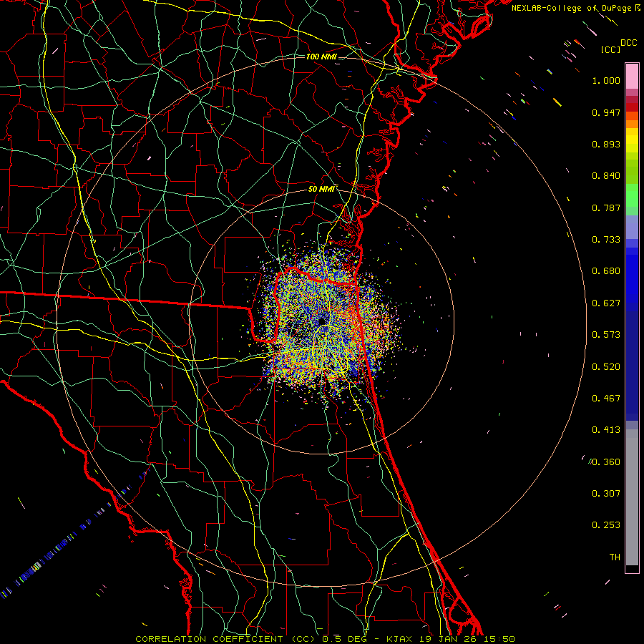Select the 0.413 scale value

(x=606, y=430)
